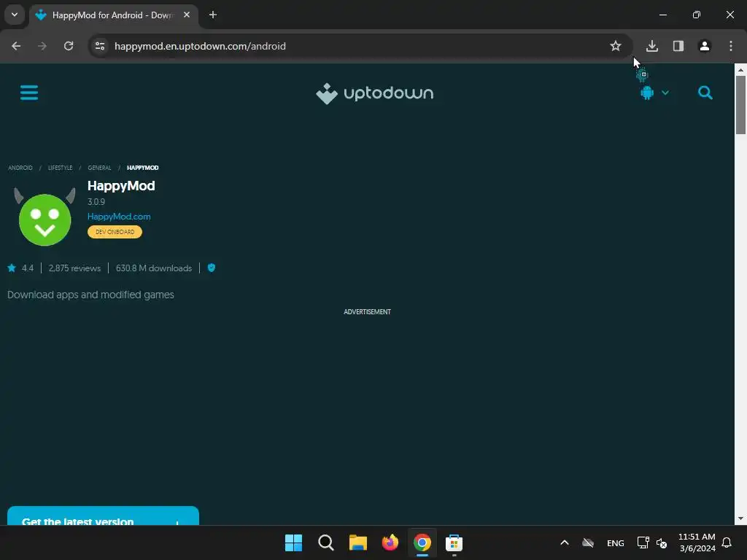Open the Chrome three-dot menu
This screenshot has height=560, width=747.
[x=731, y=46]
